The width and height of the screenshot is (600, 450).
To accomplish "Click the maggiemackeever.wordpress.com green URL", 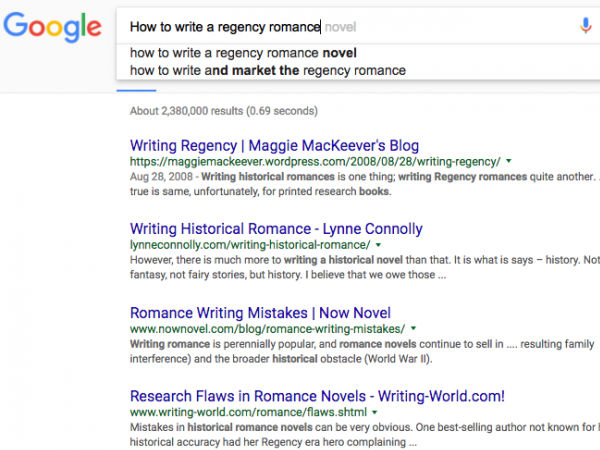I will point(315,161).
